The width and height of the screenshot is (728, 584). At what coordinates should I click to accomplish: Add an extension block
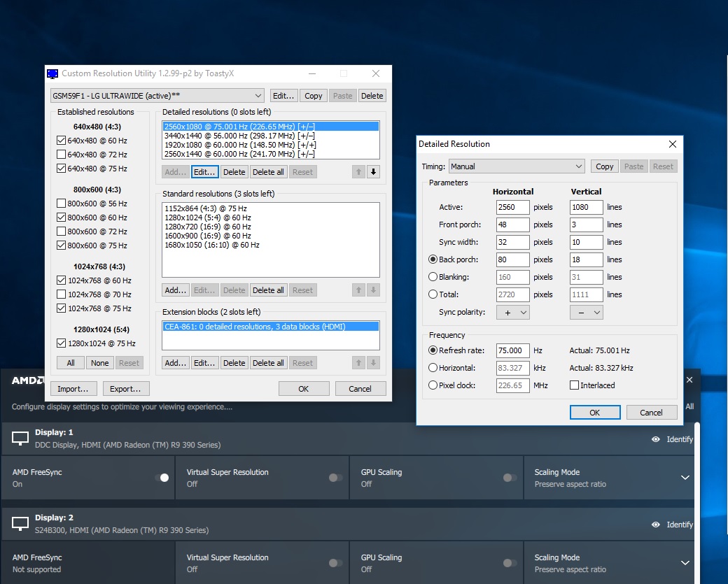tap(175, 363)
